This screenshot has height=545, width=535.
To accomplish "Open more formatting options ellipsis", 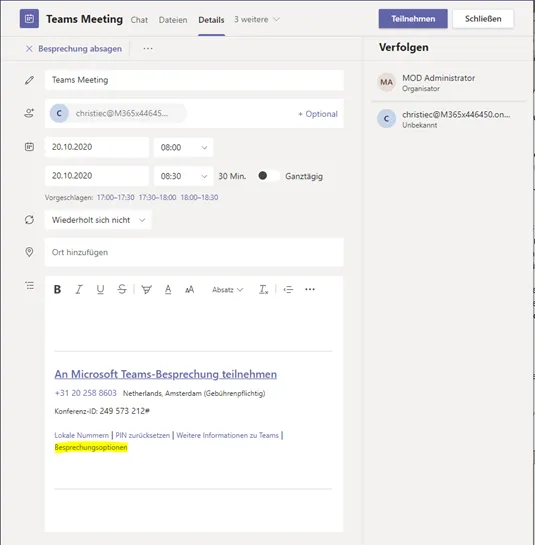I will [x=310, y=289].
